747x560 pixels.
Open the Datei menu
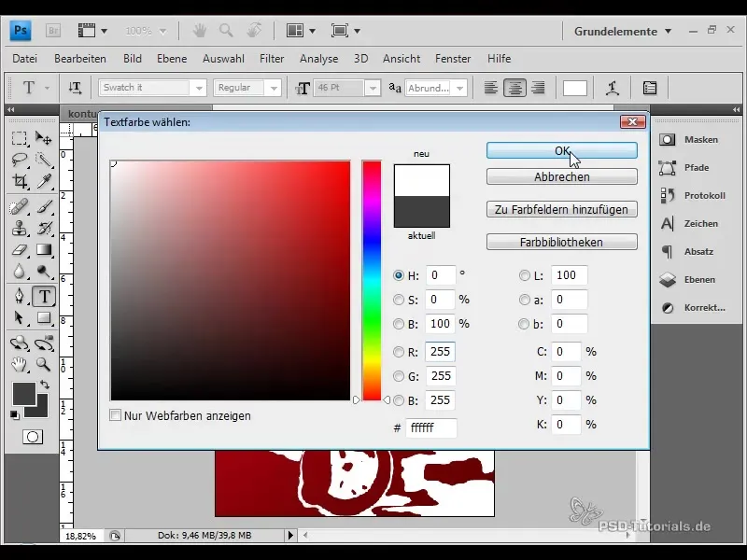pyautogui.click(x=25, y=59)
